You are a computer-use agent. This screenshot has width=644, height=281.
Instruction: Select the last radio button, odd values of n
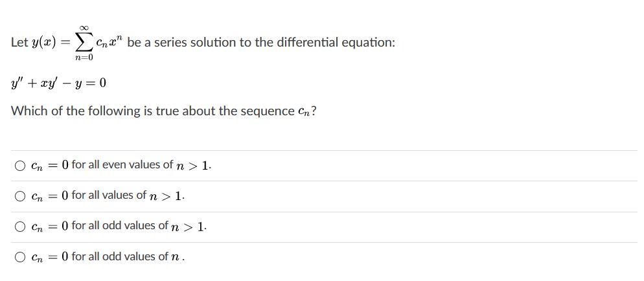[x=20, y=257]
